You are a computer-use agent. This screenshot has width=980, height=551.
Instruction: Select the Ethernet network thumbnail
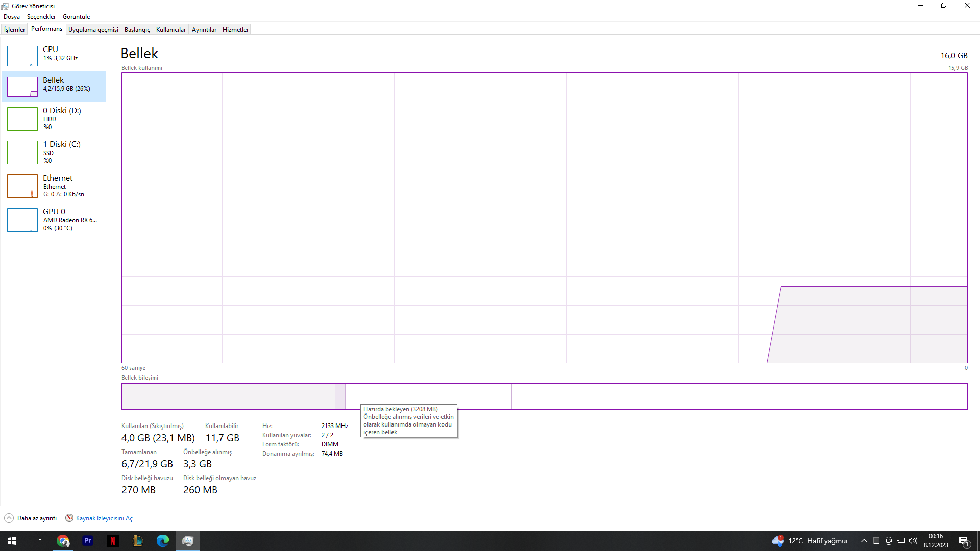22,186
